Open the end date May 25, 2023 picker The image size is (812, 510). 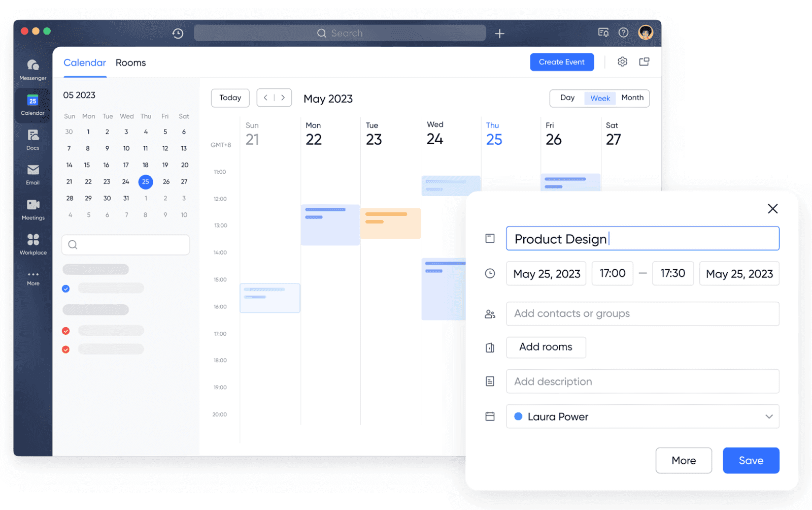(739, 273)
